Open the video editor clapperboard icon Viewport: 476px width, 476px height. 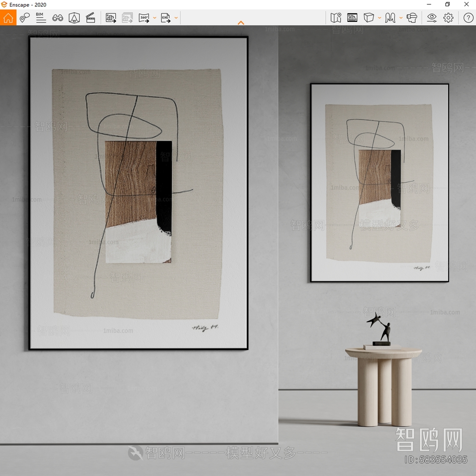(90, 18)
